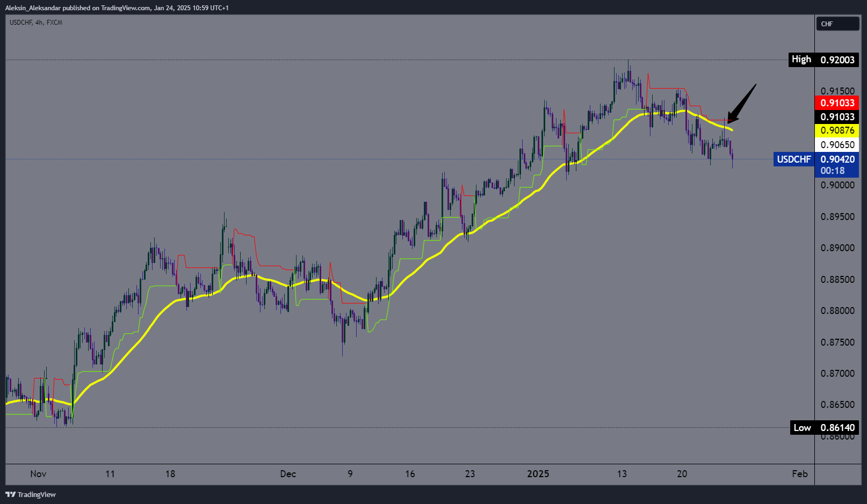Viewport: 867px width, 504px height.
Task: Click the 0.88500 price axis tick
Action: tap(837, 280)
